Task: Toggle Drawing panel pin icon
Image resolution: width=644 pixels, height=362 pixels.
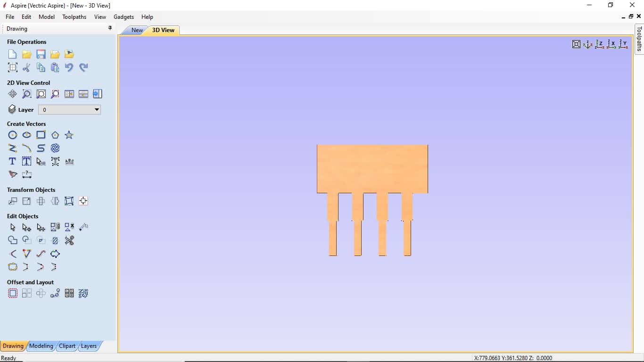Action: pos(110,28)
